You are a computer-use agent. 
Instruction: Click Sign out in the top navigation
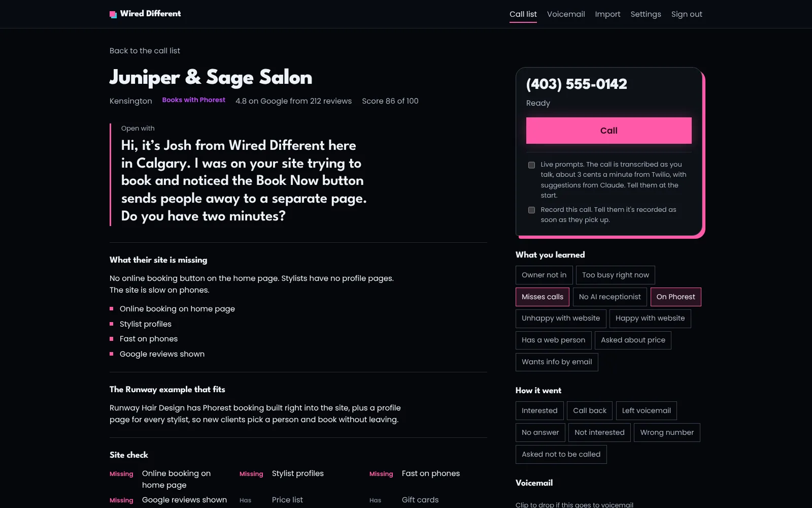(687, 14)
